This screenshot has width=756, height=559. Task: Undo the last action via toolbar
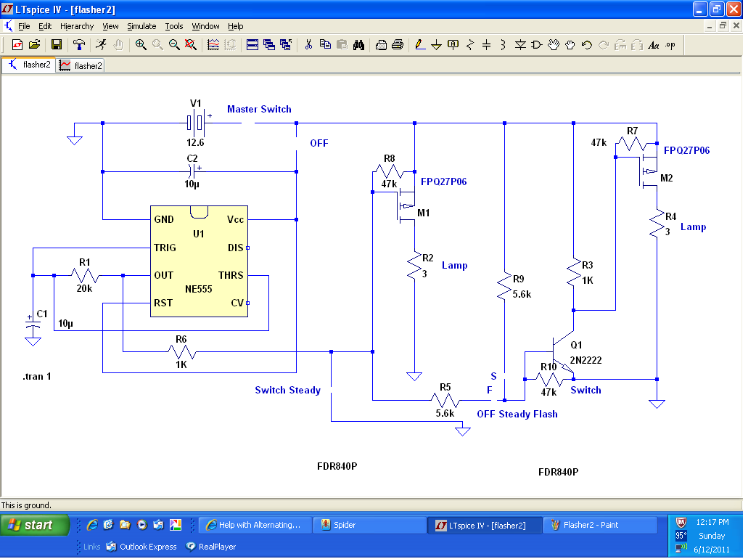587,45
